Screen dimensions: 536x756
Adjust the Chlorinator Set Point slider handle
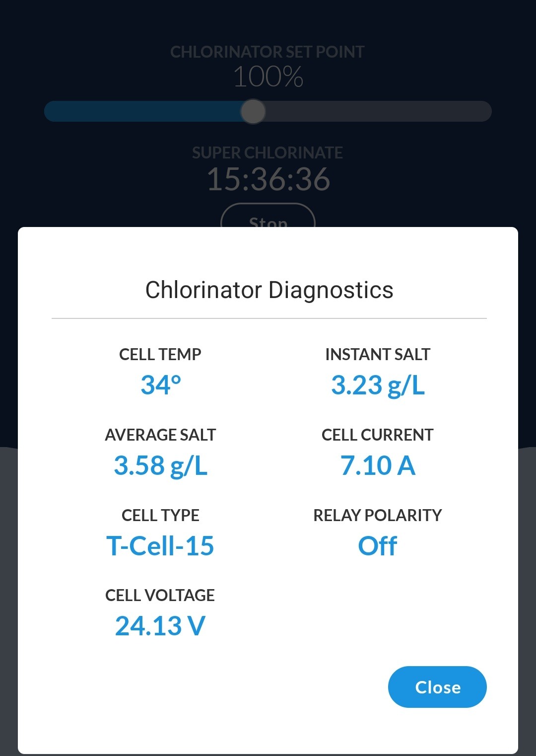(253, 111)
